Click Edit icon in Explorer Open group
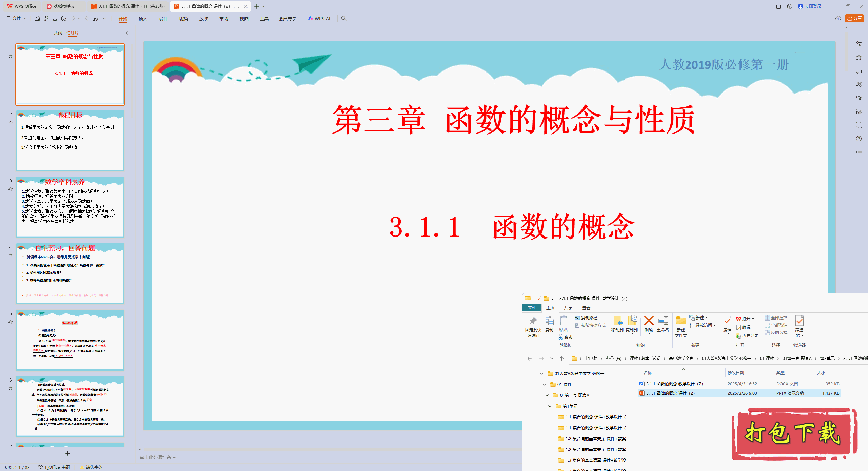The image size is (868, 471). [x=743, y=327]
